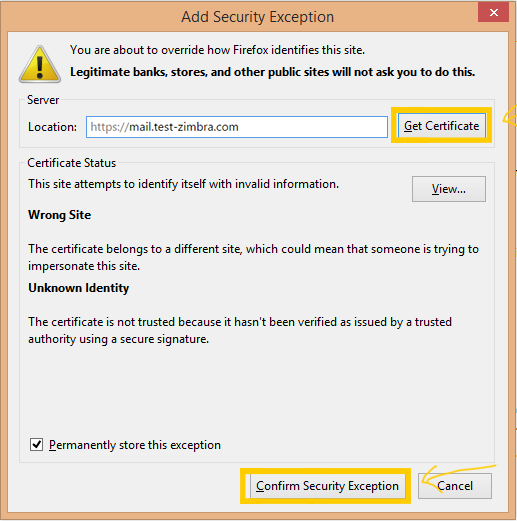Click 'This site attempts to identify itself' text
Viewport: 517px width, 521px height.
[x=183, y=184]
